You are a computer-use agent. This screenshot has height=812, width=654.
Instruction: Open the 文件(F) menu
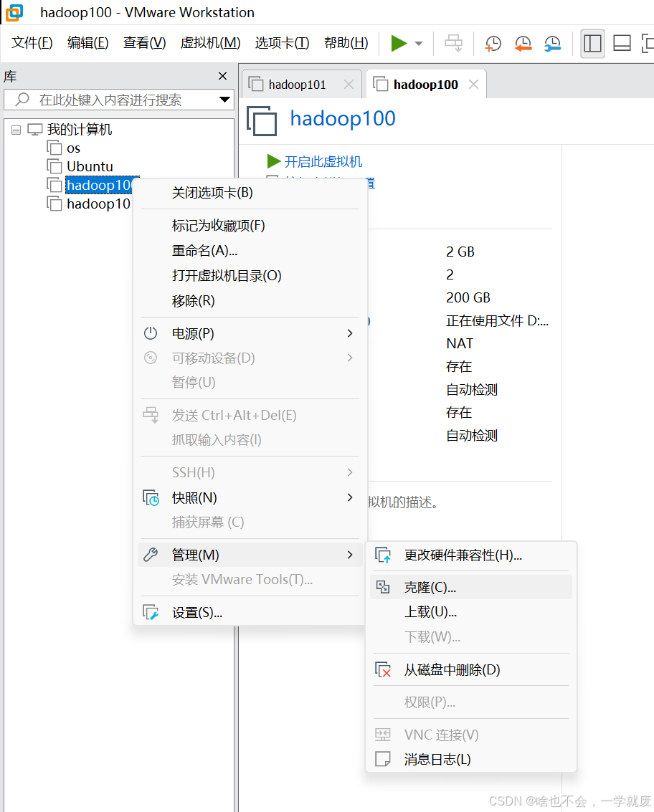[x=32, y=42]
